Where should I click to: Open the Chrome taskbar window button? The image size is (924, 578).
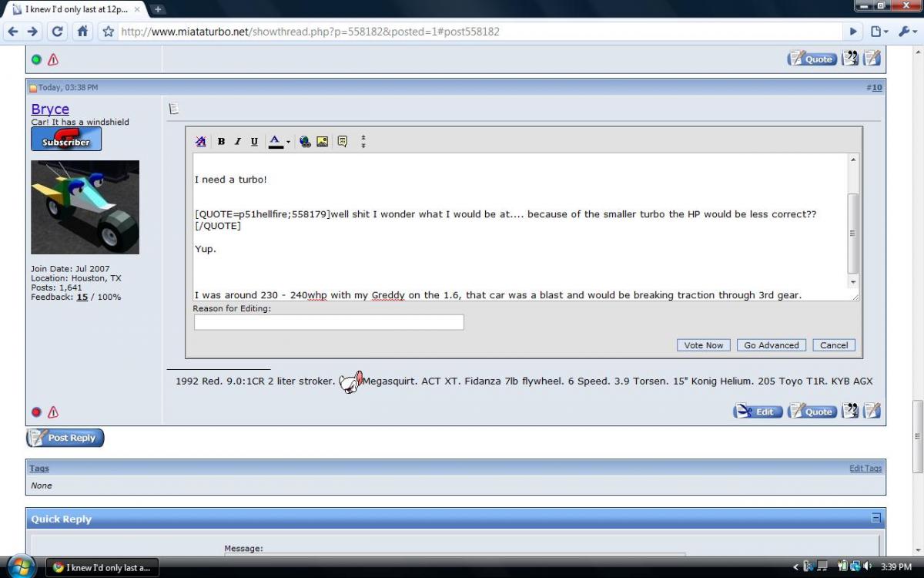tap(102, 567)
